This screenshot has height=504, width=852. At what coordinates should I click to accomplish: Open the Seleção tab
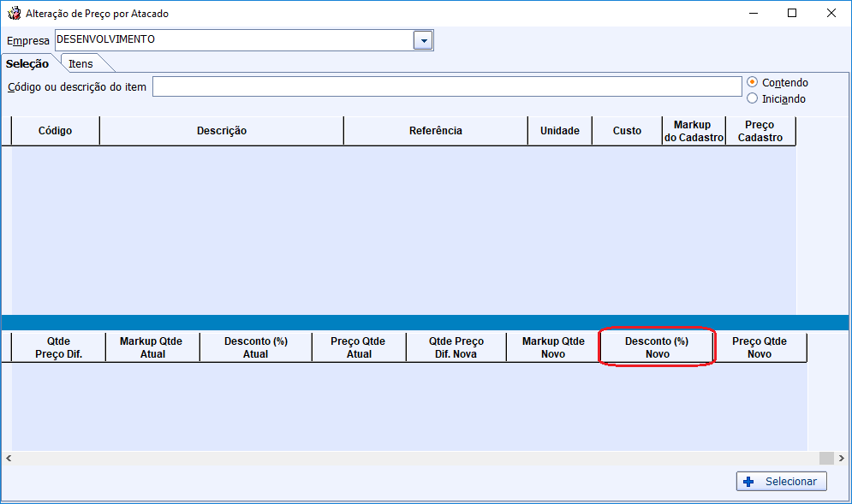pos(27,63)
